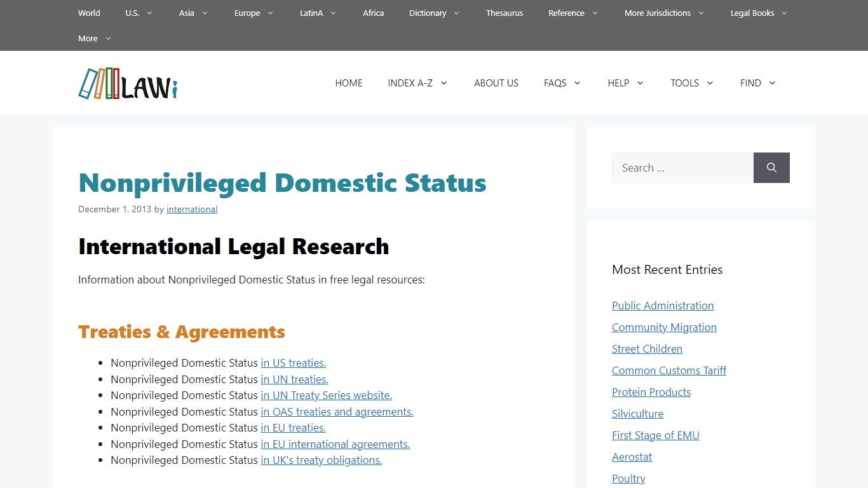Expand the FIND submenu arrow
868x488 pixels.
[772, 83]
